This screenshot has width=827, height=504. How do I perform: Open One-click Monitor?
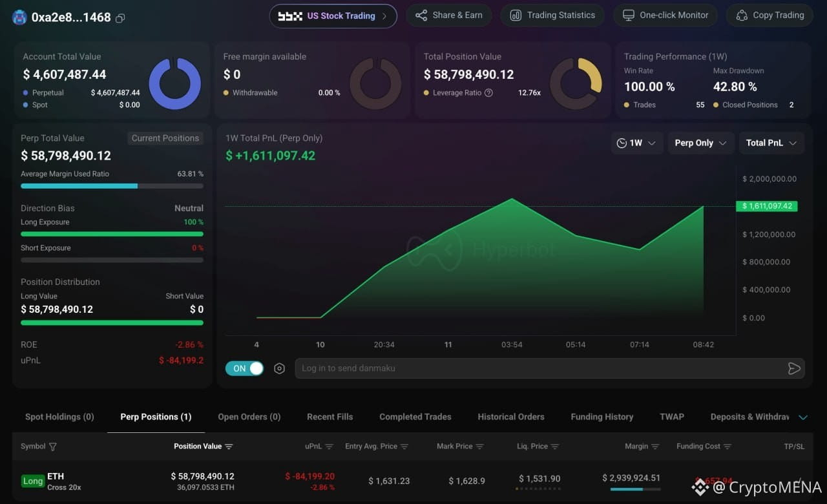[665, 15]
